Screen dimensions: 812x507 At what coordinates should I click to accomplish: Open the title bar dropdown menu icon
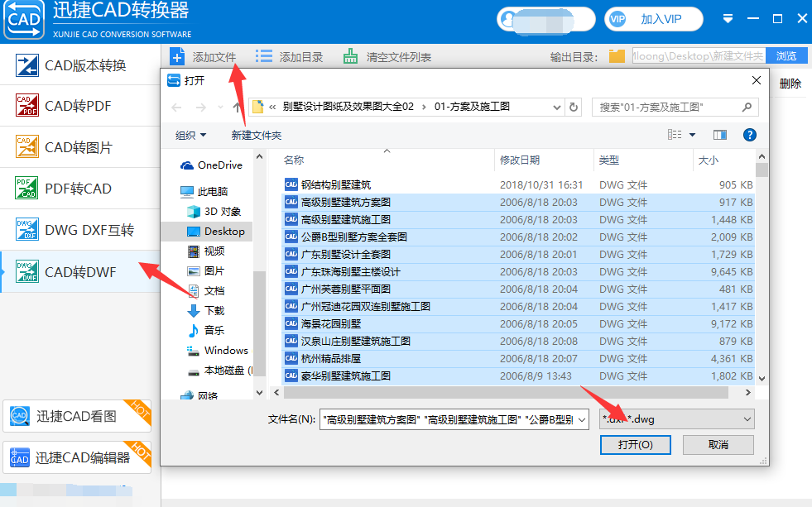coord(728,19)
